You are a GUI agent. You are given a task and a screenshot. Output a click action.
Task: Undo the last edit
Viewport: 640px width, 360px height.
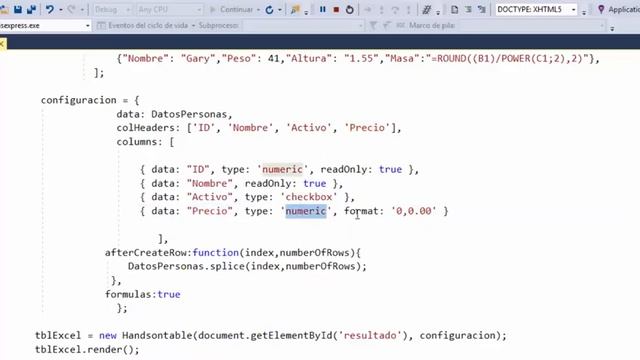point(49,9)
